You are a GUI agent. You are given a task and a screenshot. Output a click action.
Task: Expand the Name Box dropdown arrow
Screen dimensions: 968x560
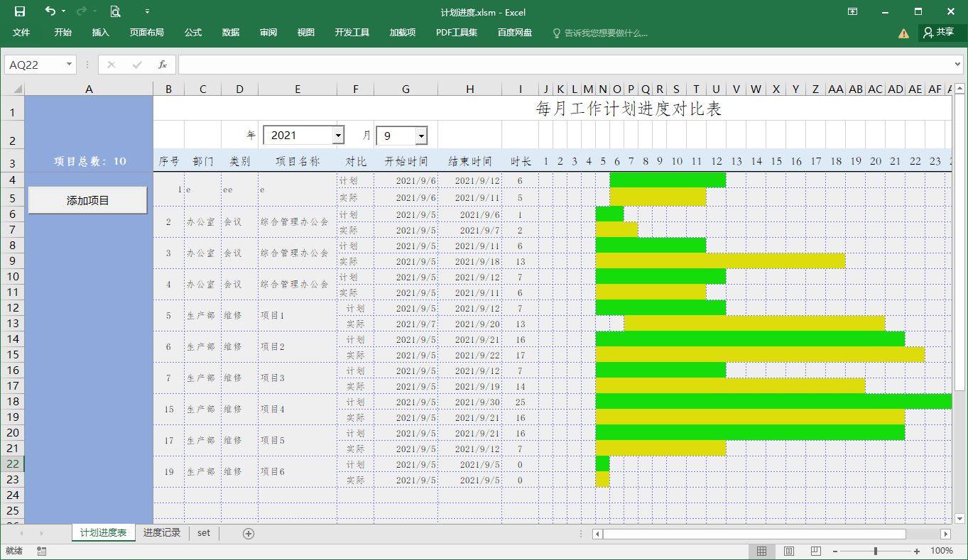pos(68,64)
